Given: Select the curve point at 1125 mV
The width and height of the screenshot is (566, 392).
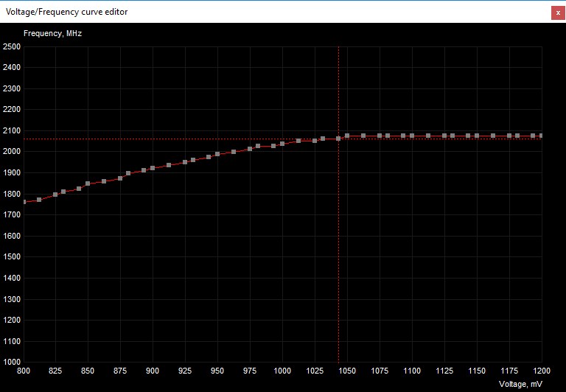Looking at the screenshot, I should coord(444,136).
